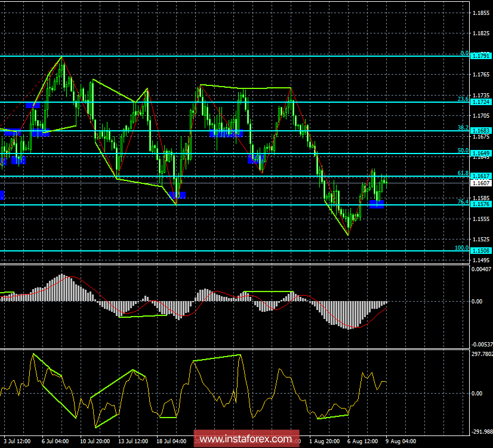This screenshot has width=493, height=448.
Task: Click the 1.1724 Fibonacci price label
Action: point(480,102)
